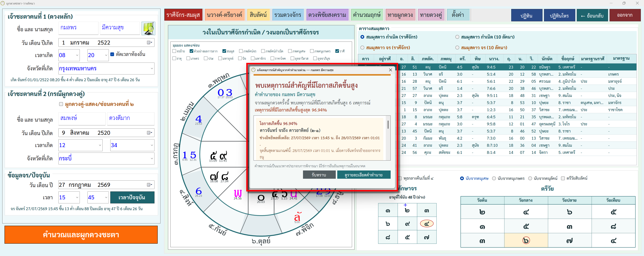Image resolution: width=644 pixels, height=256 pixels.
Task: Click ดูรายละเอียดคำทำนาย button
Action: (363, 175)
